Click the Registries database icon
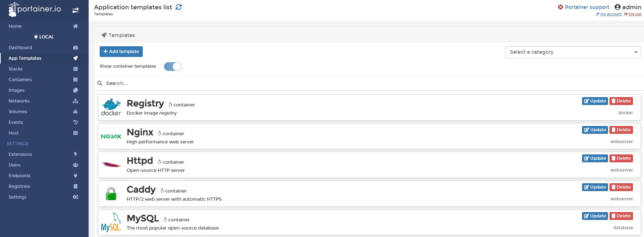Viewport: 644px width, 237px height. [75, 186]
